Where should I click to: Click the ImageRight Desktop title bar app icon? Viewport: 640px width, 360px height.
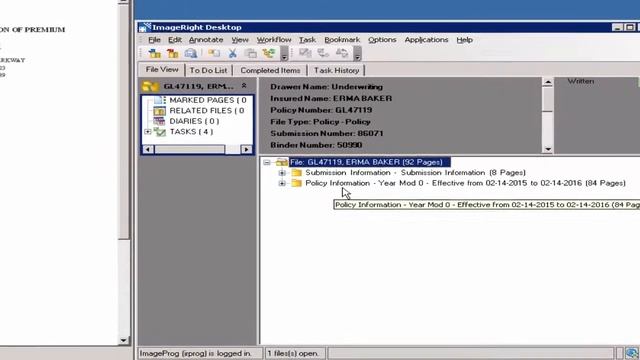(144, 27)
